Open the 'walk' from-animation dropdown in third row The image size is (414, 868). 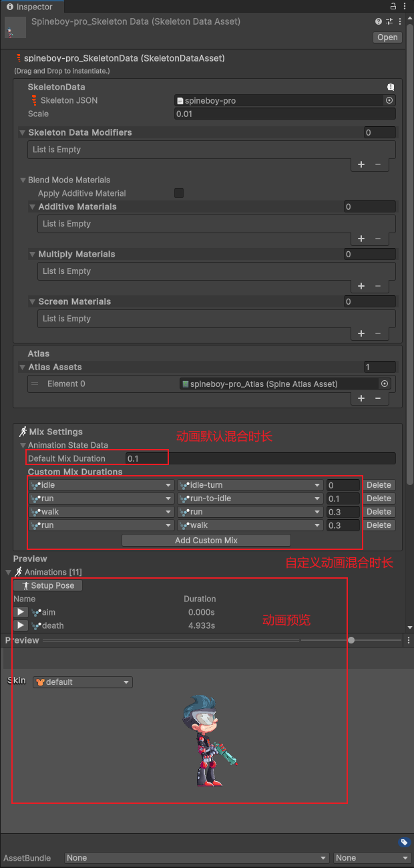point(101,512)
